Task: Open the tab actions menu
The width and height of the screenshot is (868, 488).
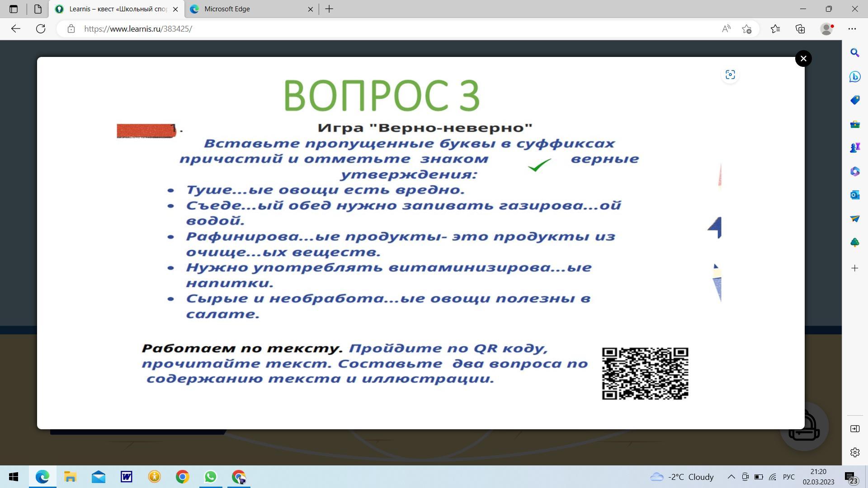Action: click(x=14, y=9)
